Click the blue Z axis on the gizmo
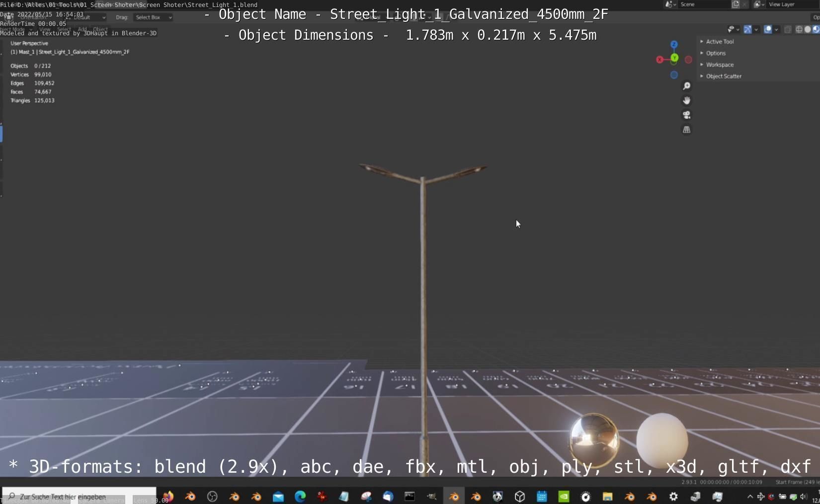This screenshot has height=504, width=820. pos(674,45)
